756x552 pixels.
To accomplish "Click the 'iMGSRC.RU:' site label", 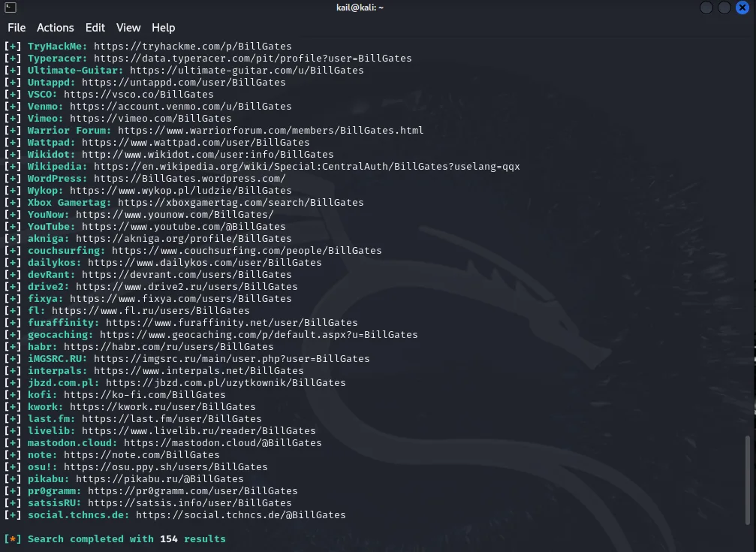I will 57,359.
